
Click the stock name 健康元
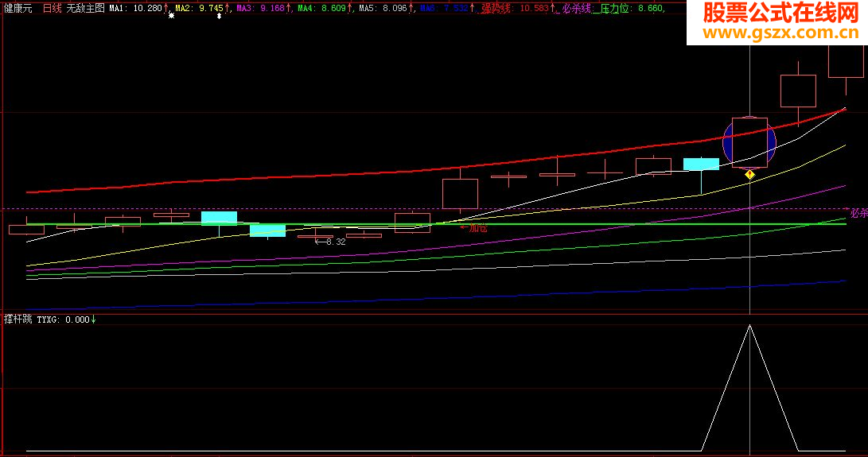pyautogui.click(x=18, y=8)
